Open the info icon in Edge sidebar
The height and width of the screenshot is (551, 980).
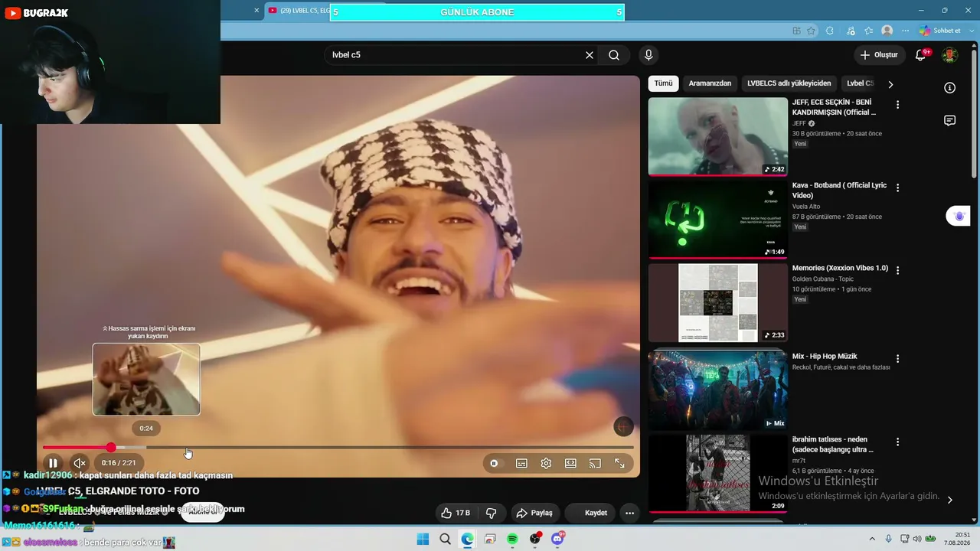[950, 88]
